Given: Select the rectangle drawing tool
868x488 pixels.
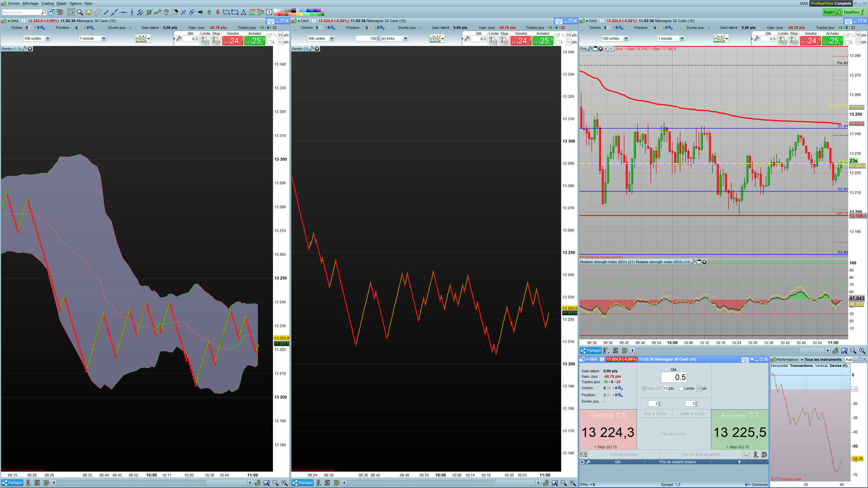Looking at the screenshot, I should tap(235, 12).
